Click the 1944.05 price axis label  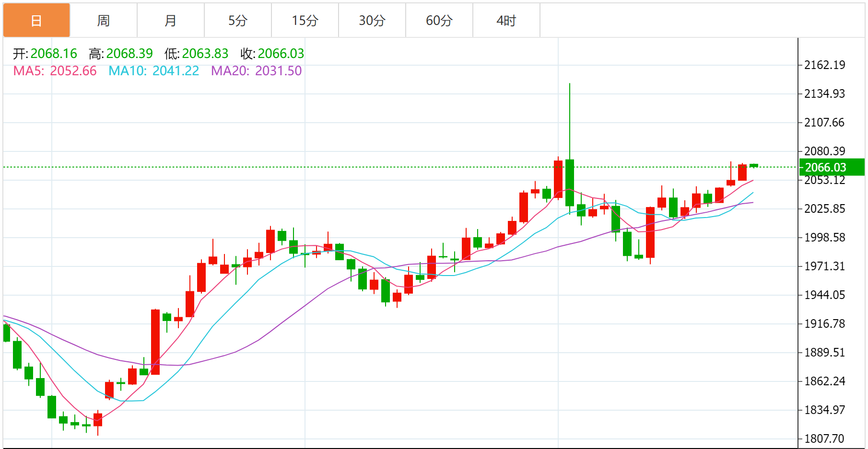(825, 295)
